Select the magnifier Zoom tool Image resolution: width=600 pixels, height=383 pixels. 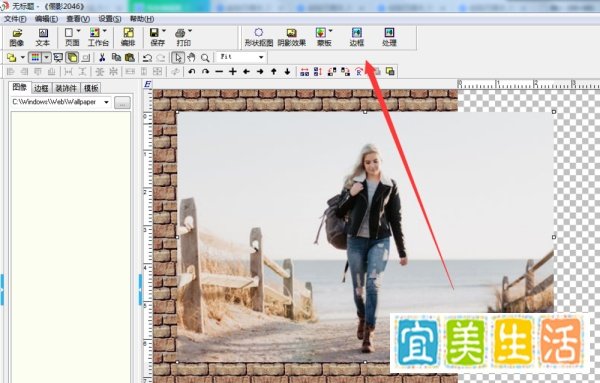coord(205,58)
